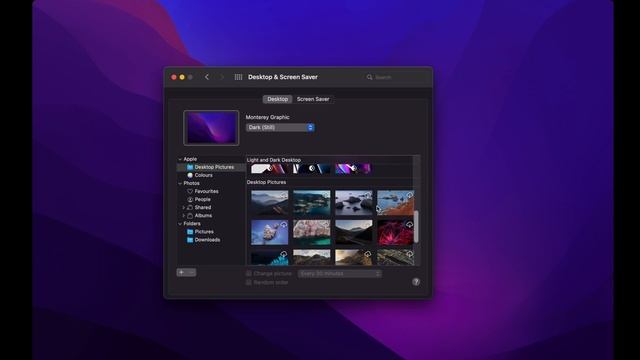Click the Colours wheel icon

pos(190,175)
